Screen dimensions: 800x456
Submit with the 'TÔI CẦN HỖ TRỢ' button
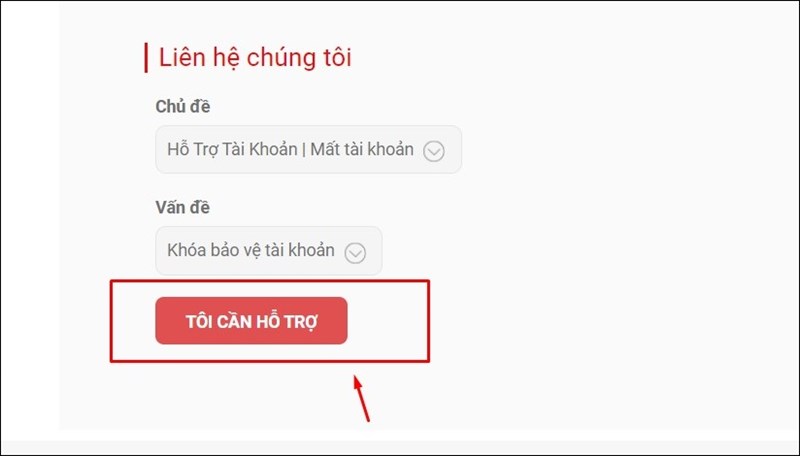pos(251,321)
